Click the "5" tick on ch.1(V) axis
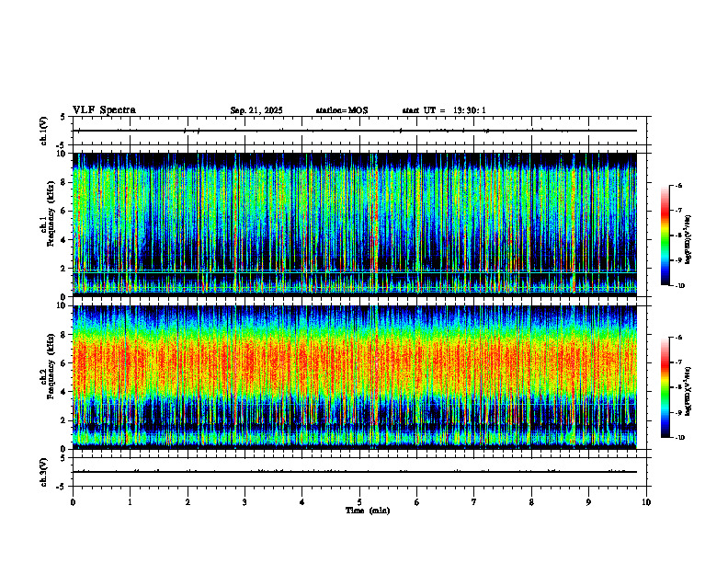 tap(63, 117)
